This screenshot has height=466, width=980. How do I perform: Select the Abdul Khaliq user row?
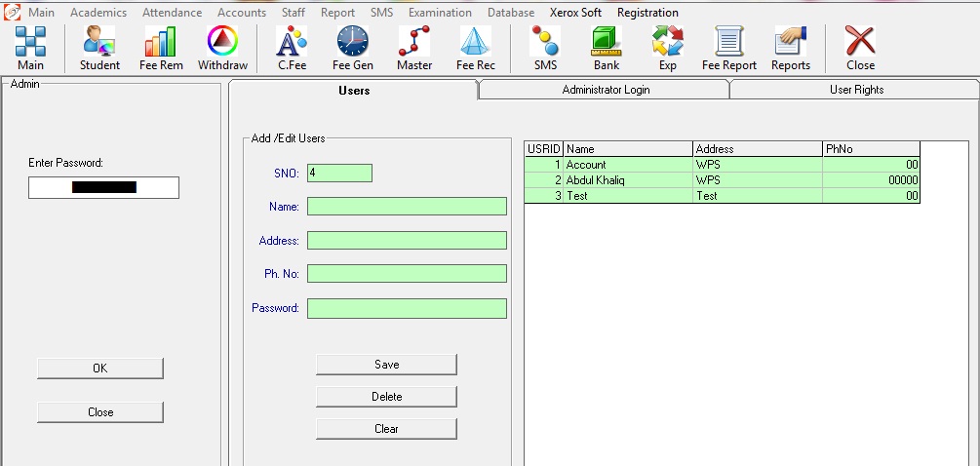722,180
